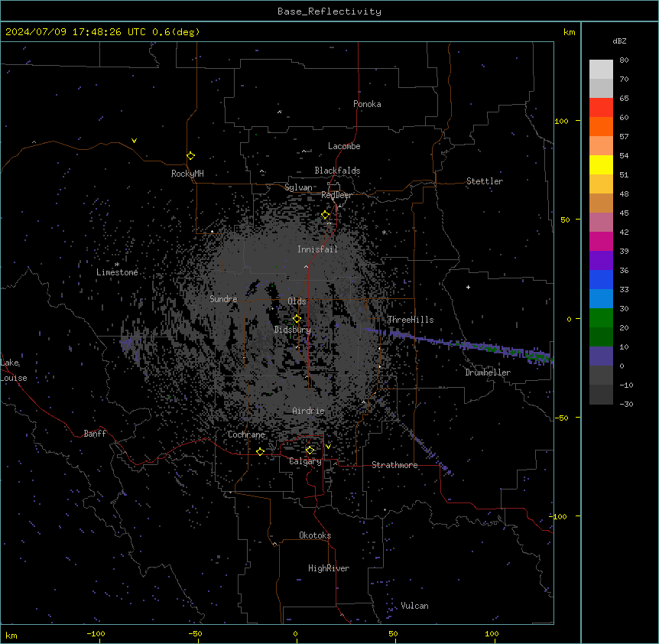Click the Vulcan city label

click(415, 606)
